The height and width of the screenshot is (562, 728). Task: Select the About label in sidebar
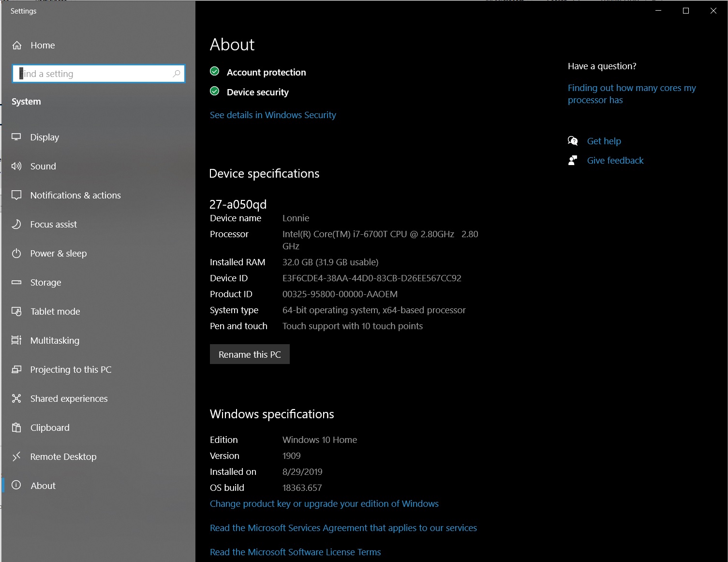tap(43, 486)
